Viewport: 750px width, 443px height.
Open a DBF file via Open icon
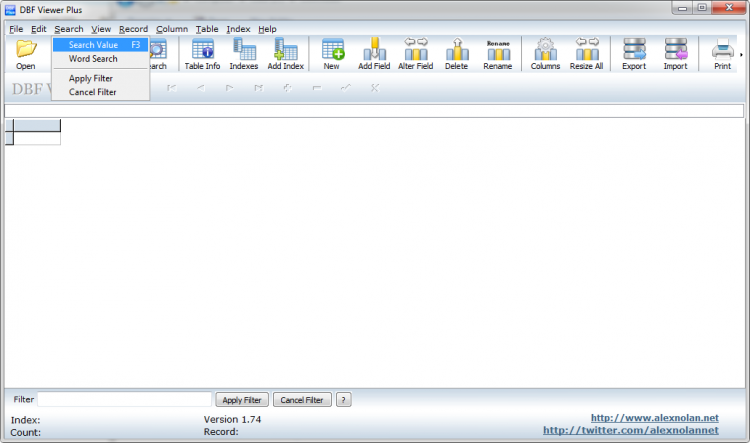[x=26, y=54]
